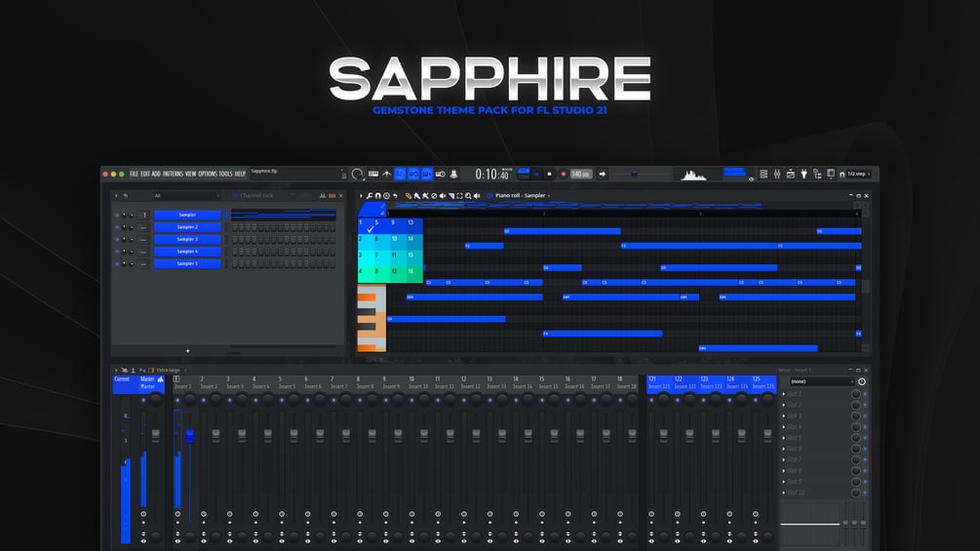Image resolution: width=980 pixels, height=551 pixels.
Task: Select the delete tool in piano roll
Action: coord(434,196)
